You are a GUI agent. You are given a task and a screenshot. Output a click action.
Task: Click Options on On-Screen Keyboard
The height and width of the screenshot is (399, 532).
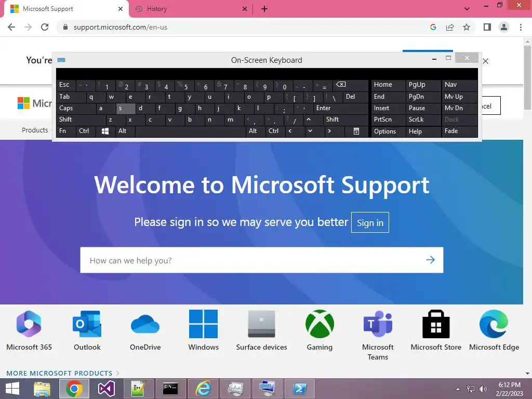388,131
